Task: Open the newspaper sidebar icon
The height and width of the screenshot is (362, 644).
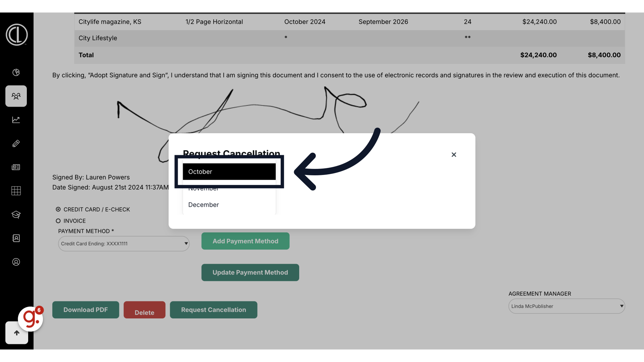Action: (x=16, y=167)
